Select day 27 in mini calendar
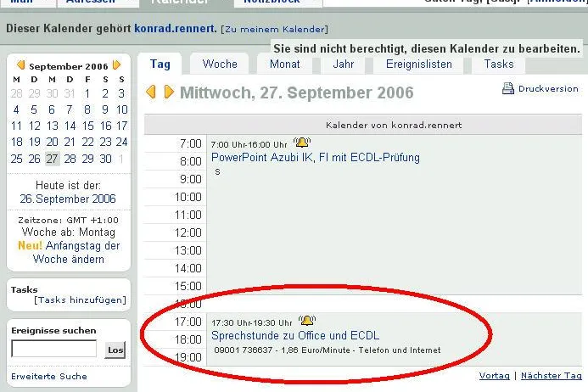The height and width of the screenshot is (392, 588). (52, 159)
